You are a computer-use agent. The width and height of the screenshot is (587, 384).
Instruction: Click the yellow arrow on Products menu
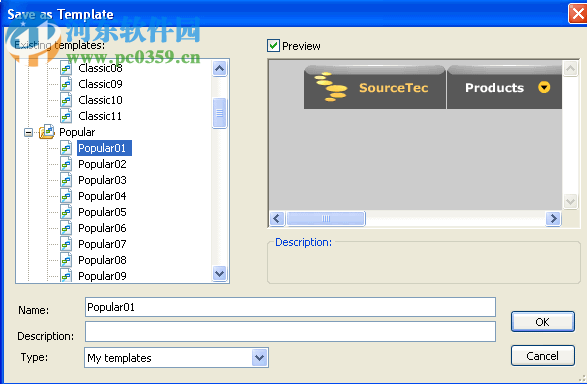pyautogui.click(x=544, y=87)
